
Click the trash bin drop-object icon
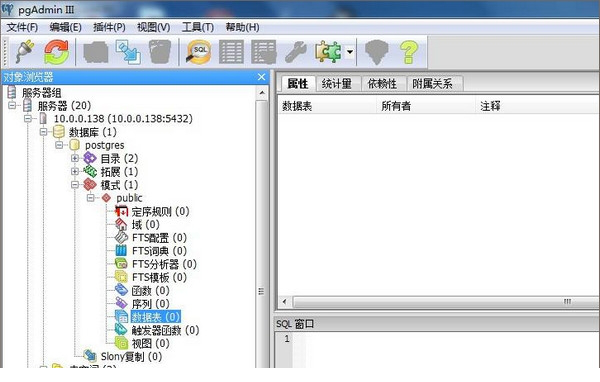[160, 52]
